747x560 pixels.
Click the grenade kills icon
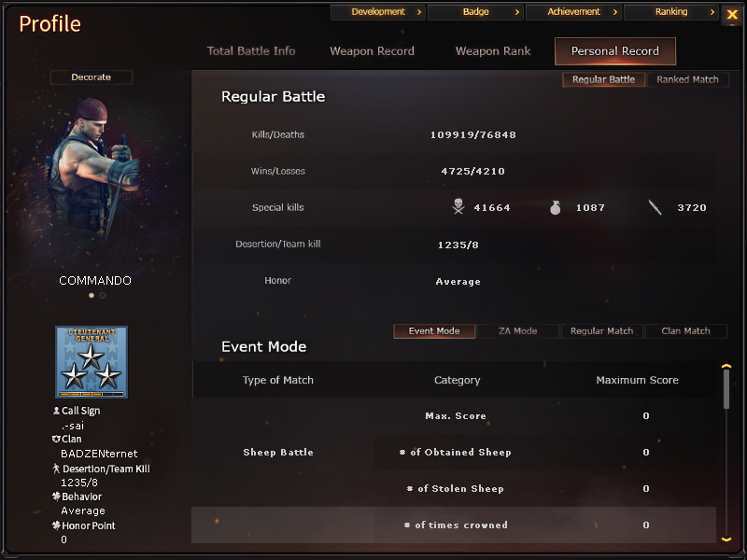[555, 207]
